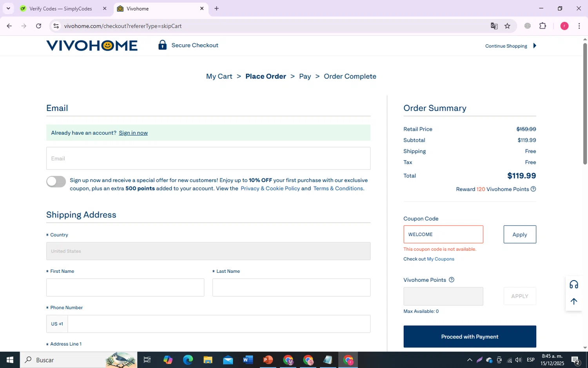Image resolution: width=588 pixels, height=368 pixels.
Task: Bookmark this page with star icon
Action: 507,26
